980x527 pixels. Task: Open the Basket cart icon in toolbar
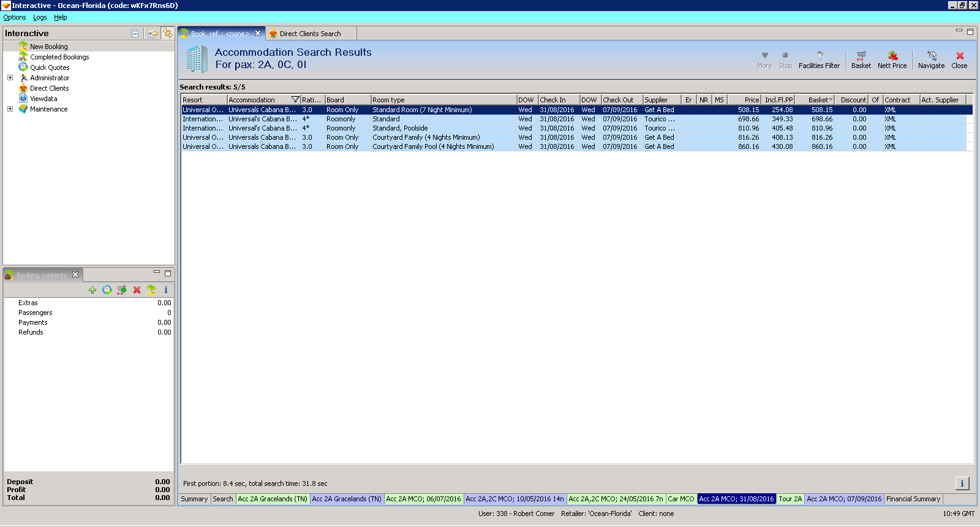point(861,56)
